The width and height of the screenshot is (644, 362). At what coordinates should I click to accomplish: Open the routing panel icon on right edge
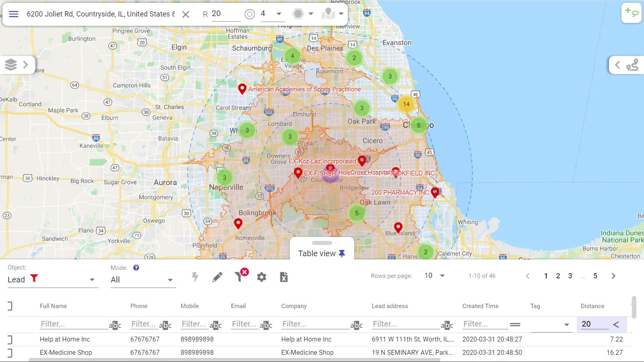click(x=632, y=64)
